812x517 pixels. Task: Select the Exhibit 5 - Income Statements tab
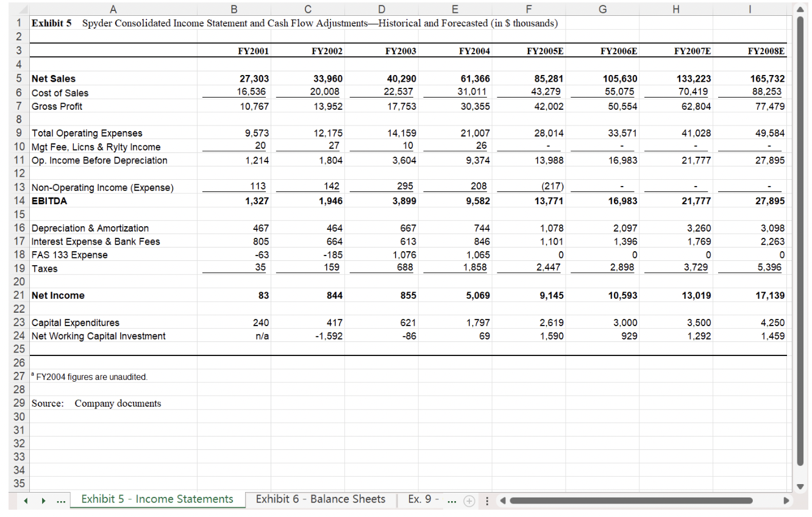point(157,499)
